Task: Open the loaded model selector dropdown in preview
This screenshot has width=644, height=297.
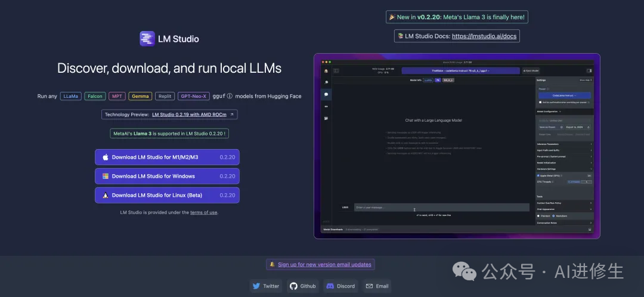Action: [x=460, y=70]
